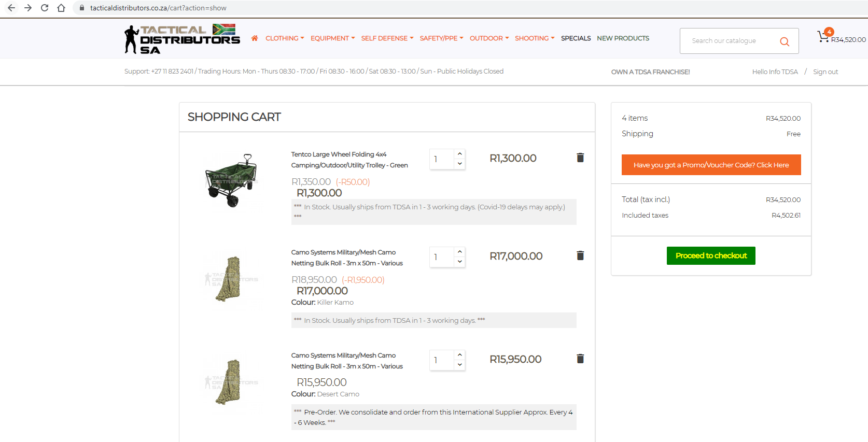This screenshot has width=868, height=442.
Task: Click the Killer Kamo netting thumbnail
Action: [x=231, y=279]
